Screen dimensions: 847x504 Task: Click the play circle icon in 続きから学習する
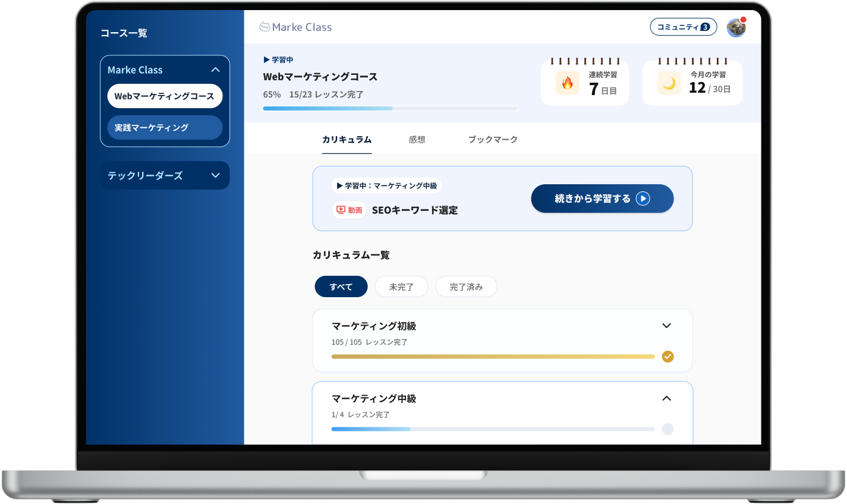pyautogui.click(x=643, y=199)
